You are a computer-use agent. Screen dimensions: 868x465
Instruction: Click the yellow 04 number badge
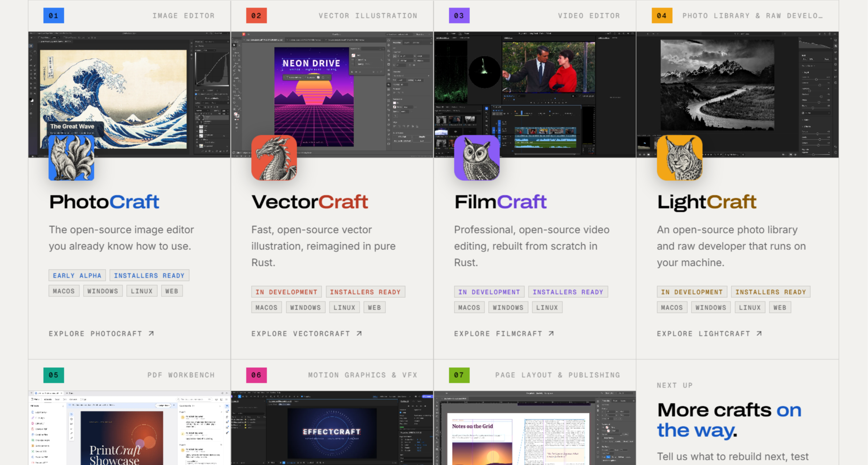(x=662, y=15)
